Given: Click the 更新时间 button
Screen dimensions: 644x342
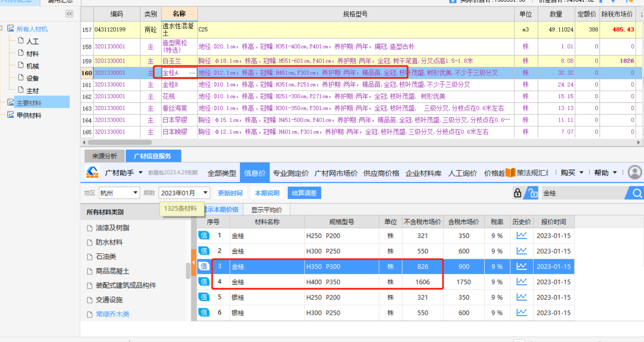Looking at the screenshot, I should coord(230,193).
